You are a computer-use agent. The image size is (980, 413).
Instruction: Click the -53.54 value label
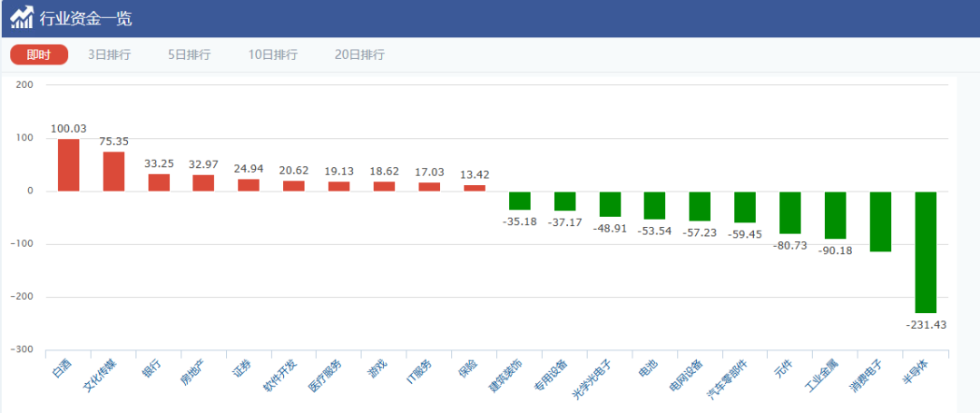654,231
